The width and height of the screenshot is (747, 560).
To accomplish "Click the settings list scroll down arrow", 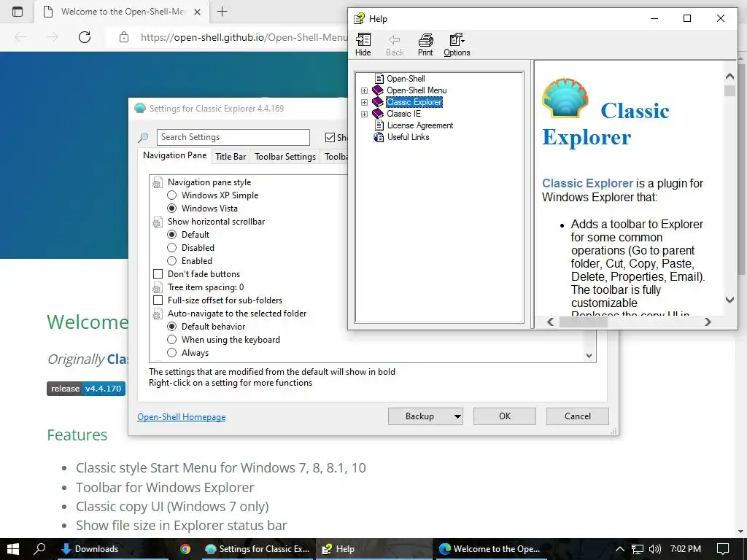I will [x=589, y=356].
